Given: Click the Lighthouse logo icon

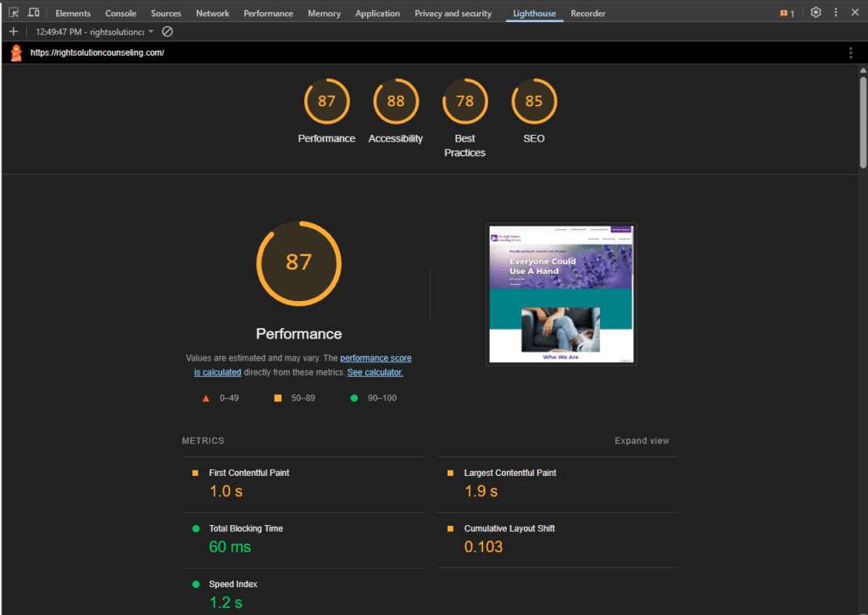Looking at the screenshot, I should pos(17,53).
